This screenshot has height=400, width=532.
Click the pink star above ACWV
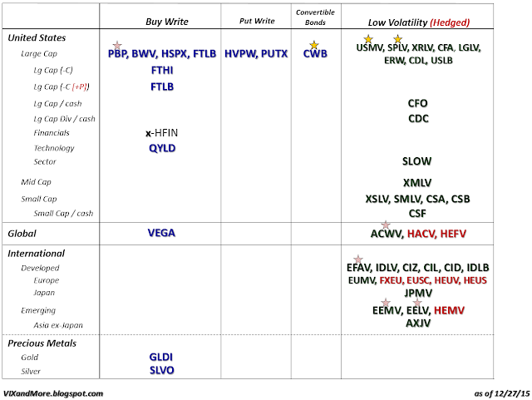coord(386,225)
